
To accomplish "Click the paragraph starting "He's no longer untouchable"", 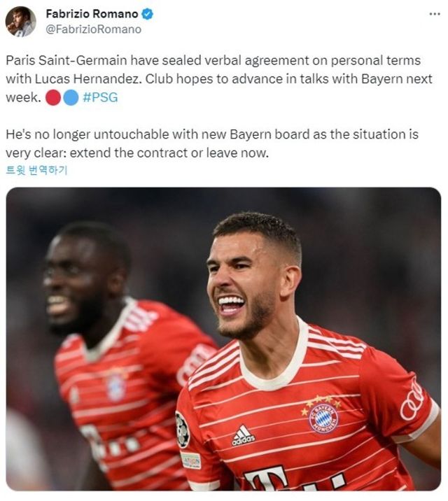I will (x=212, y=143).
